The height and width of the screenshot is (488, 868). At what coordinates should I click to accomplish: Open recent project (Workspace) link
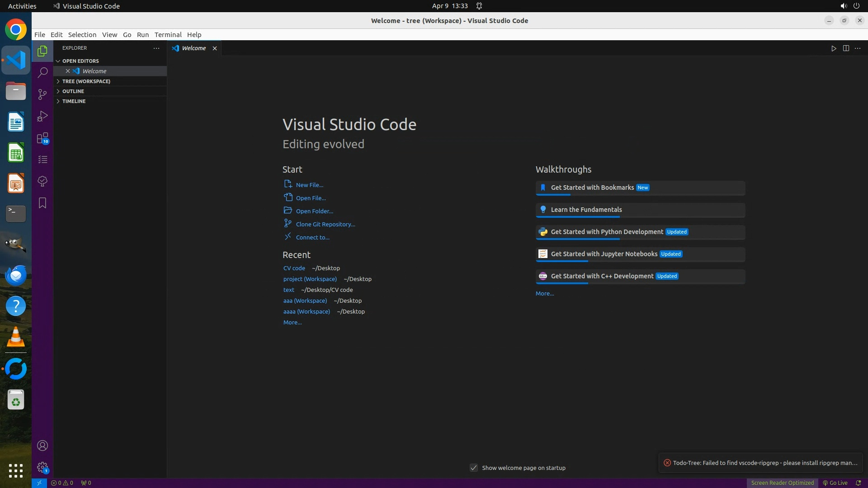click(x=310, y=279)
